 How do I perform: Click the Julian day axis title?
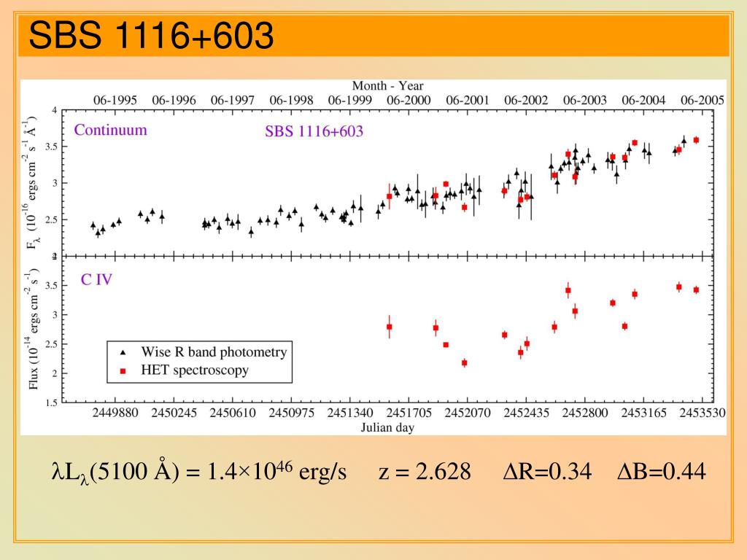coord(387,427)
